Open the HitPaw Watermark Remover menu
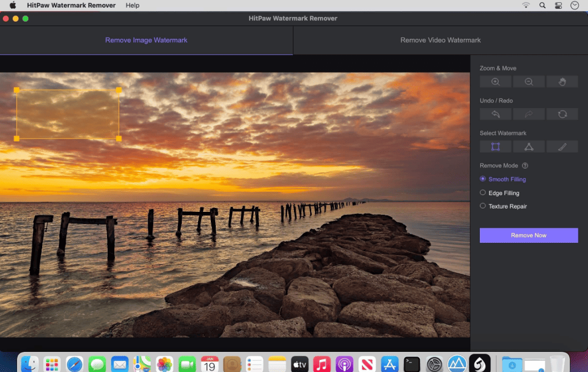Image resolution: width=588 pixels, height=372 pixels. pyautogui.click(x=71, y=5)
